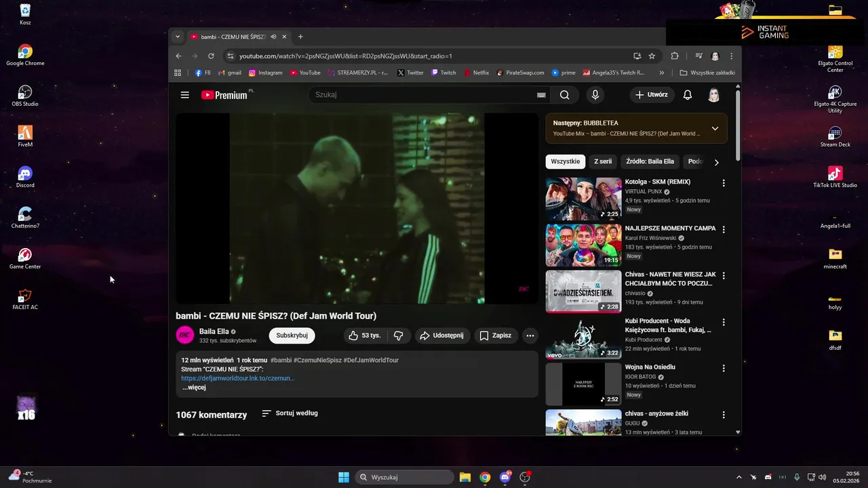Click the Windows Start button
Screen dimensions: 868x488
point(344,477)
